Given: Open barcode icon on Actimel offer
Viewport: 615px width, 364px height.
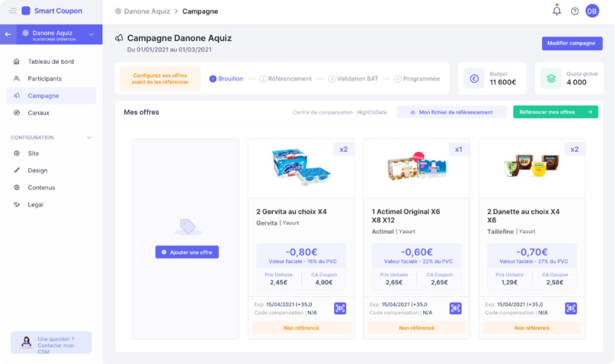Looking at the screenshot, I should [455, 308].
